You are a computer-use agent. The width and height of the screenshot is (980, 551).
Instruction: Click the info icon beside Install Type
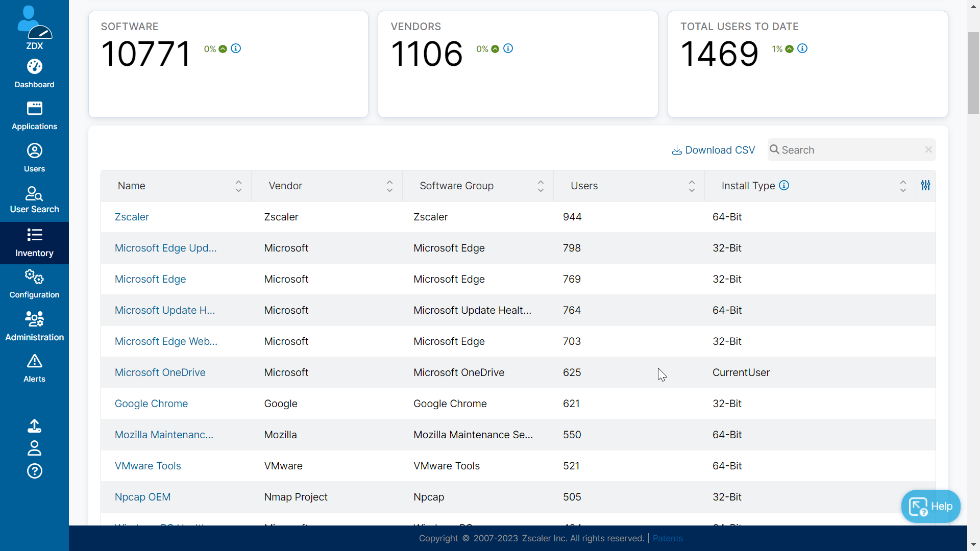(x=784, y=186)
